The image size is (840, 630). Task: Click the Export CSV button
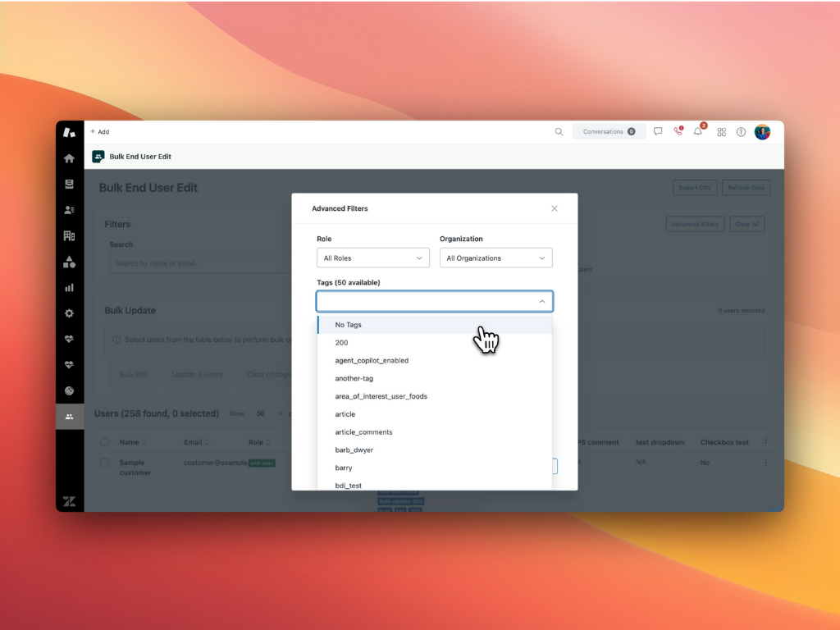point(694,187)
